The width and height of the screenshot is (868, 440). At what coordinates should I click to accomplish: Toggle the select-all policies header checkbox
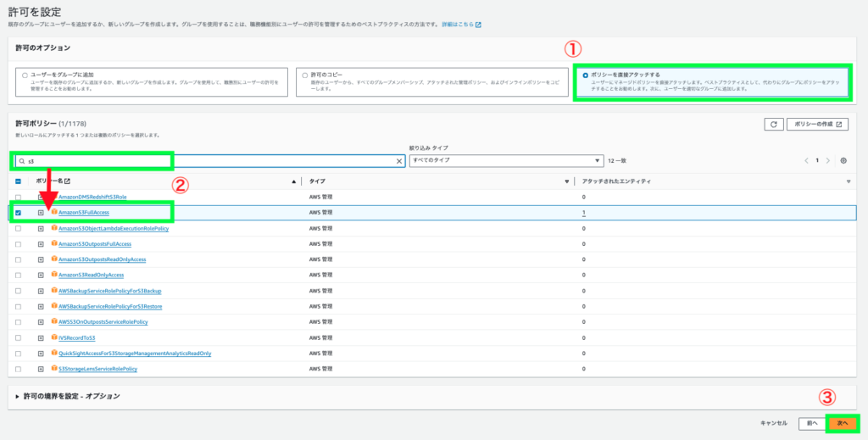(18, 181)
